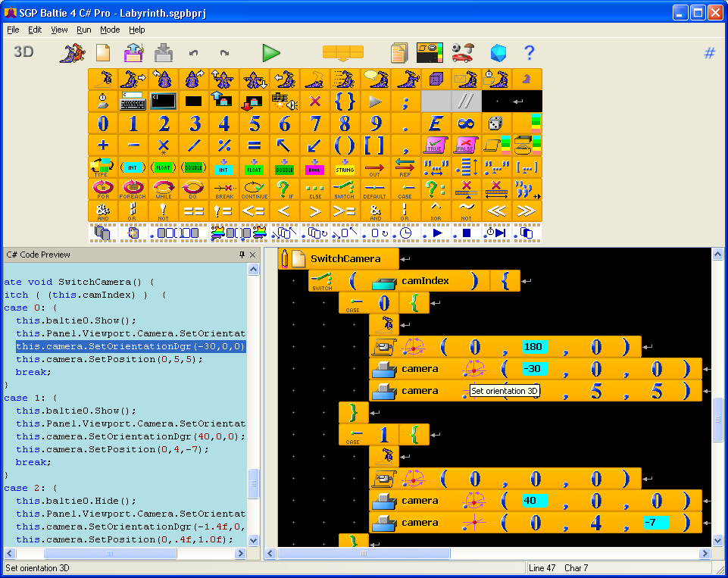Open the File menu
The height and width of the screenshot is (578, 728).
coord(13,30)
